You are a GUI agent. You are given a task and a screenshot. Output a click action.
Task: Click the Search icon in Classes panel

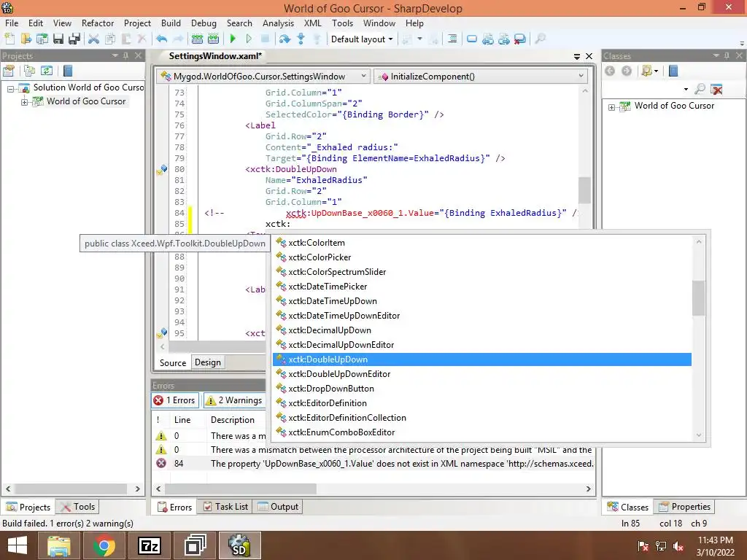700,89
